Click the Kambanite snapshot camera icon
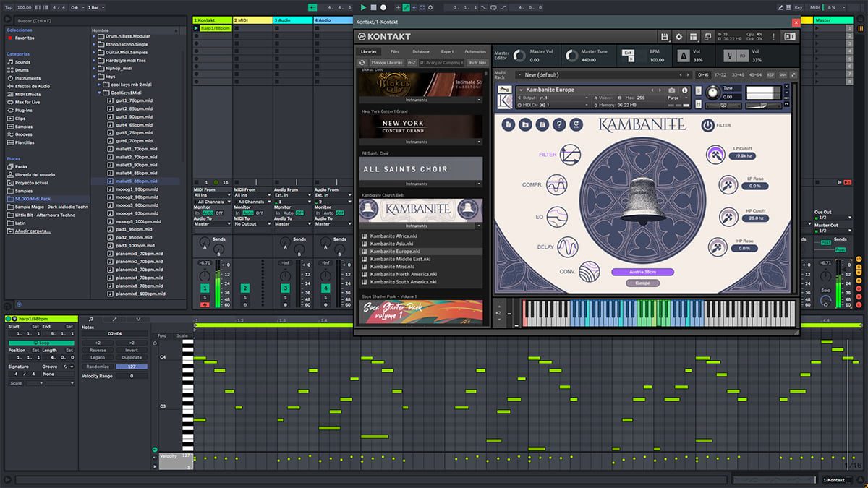 point(673,90)
